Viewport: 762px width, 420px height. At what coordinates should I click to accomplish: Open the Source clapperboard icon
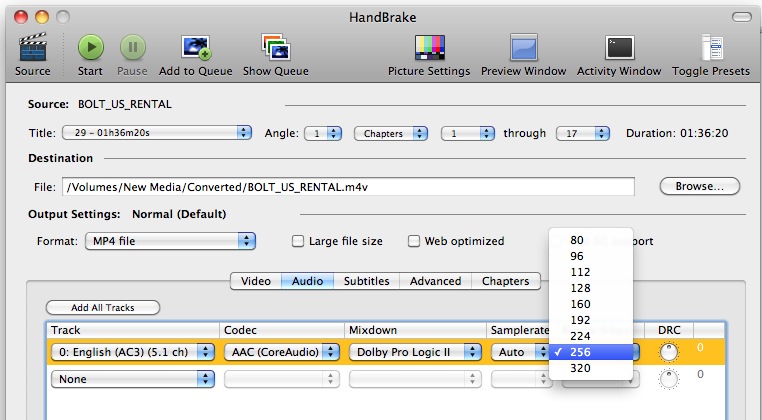pos(33,48)
